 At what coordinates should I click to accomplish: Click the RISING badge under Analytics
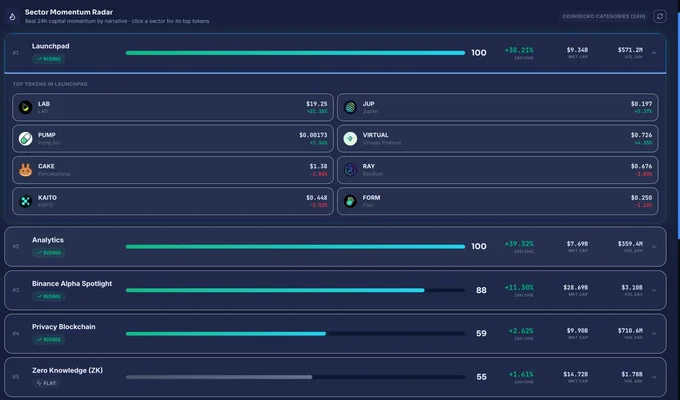pos(49,252)
